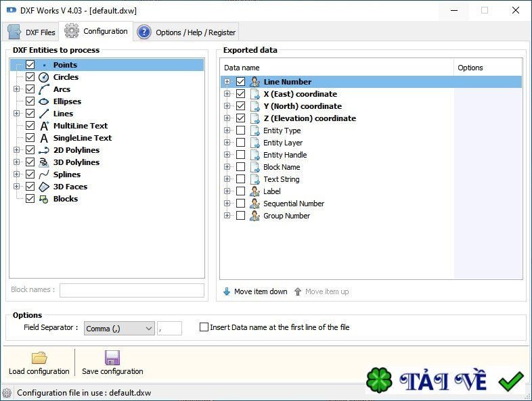Click the MultiLine Text icon
The width and height of the screenshot is (532, 401).
click(x=44, y=126)
